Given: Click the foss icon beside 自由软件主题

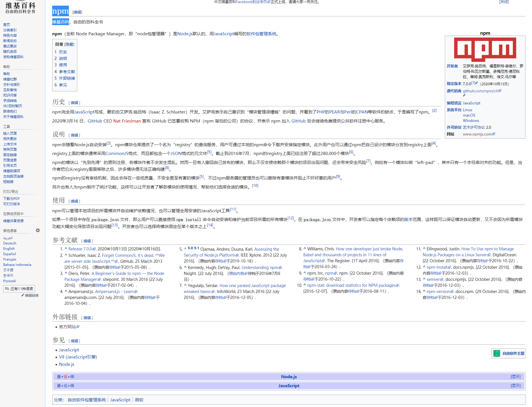Looking at the screenshot, I should [x=497, y=353].
